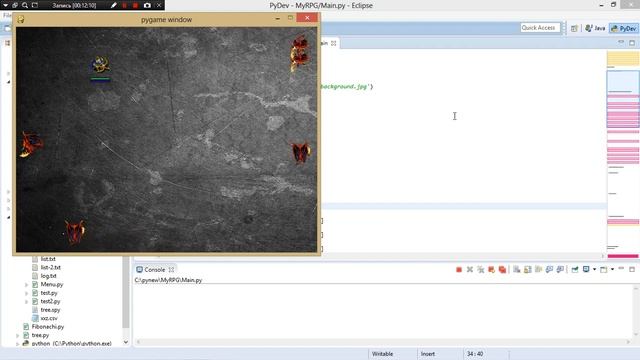Toggle show console when standard out changes

pos(549,269)
